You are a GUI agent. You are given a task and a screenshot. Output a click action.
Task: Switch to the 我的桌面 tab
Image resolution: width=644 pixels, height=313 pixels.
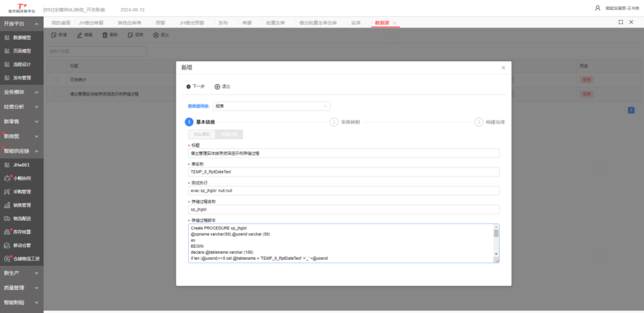coord(61,23)
